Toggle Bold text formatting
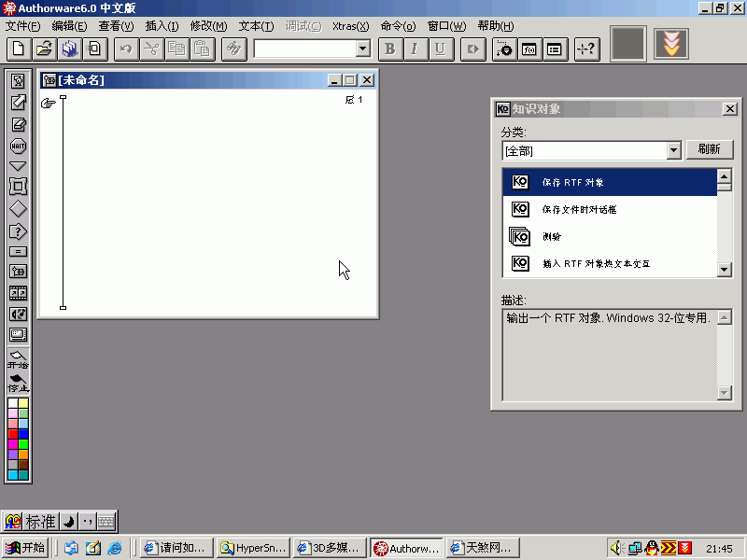Screen dimensions: 747x560 click(389, 49)
